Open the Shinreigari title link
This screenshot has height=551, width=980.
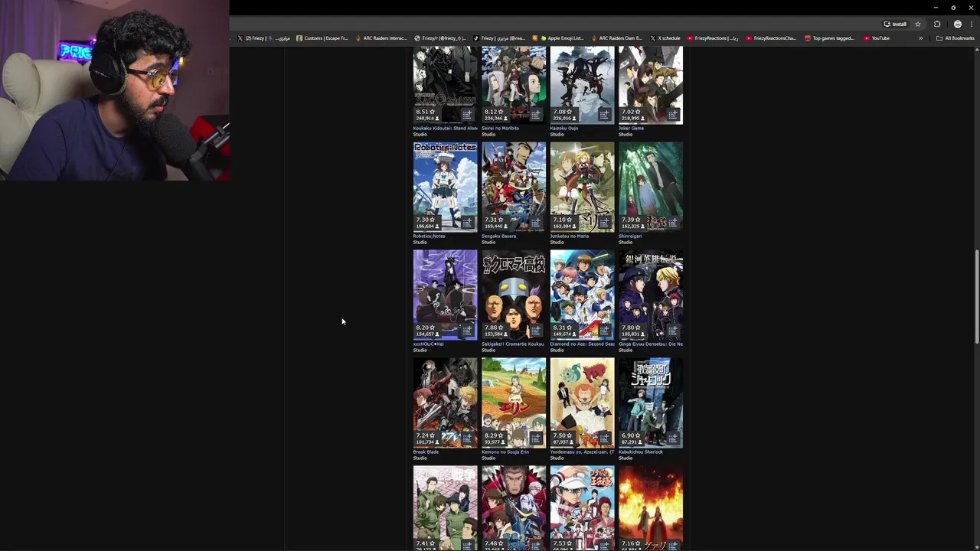click(x=630, y=236)
